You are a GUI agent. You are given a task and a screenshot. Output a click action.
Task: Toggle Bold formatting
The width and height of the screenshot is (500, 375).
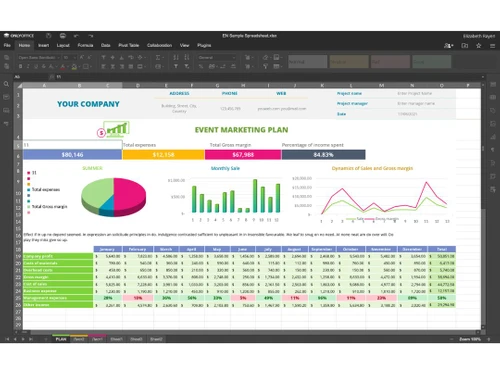[21, 66]
